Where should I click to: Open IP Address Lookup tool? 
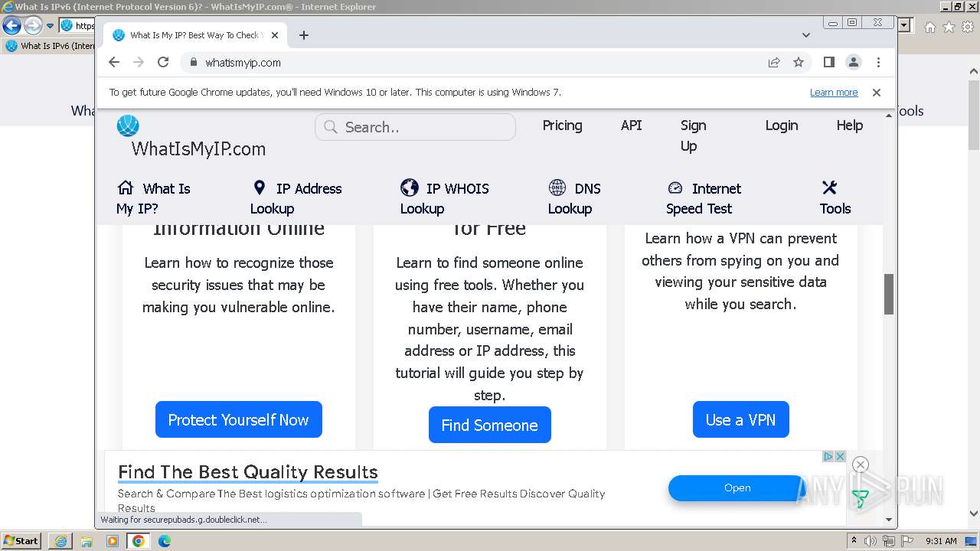(296, 198)
